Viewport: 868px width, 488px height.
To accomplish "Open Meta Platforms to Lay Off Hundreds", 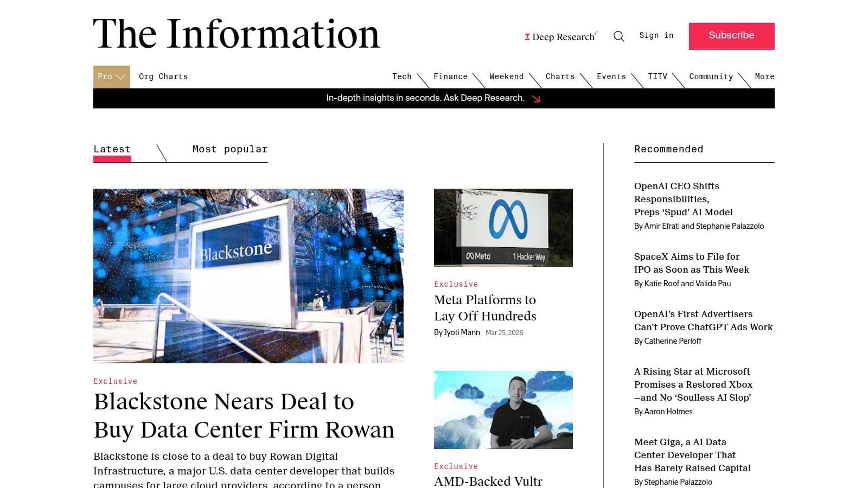I will (x=485, y=308).
